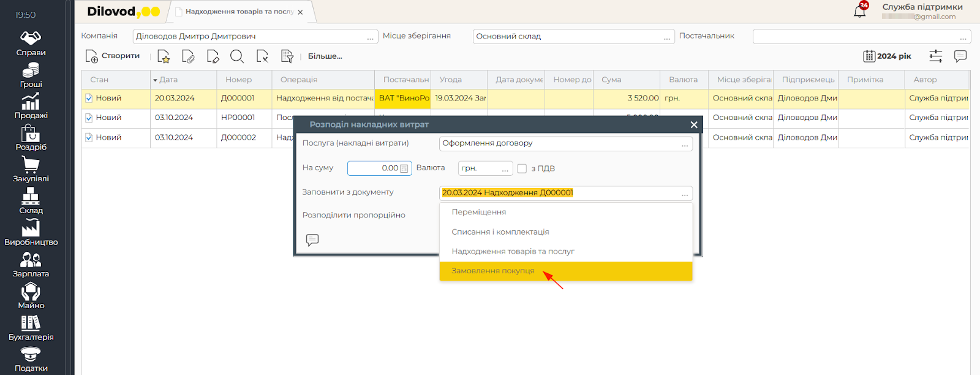Click the search magnifier toolbar icon
Screen dimensions: 980x375
(x=237, y=56)
